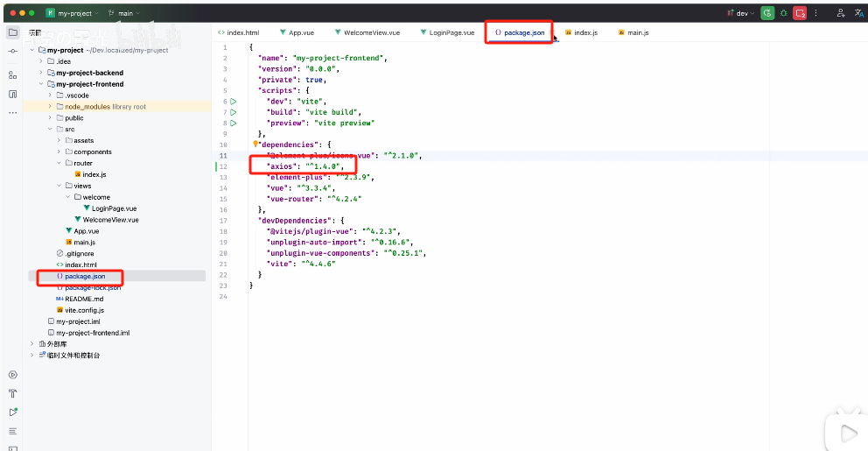Click the Code With Me add-user icon
The image size is (868, 451).
[x=841, y=13]
